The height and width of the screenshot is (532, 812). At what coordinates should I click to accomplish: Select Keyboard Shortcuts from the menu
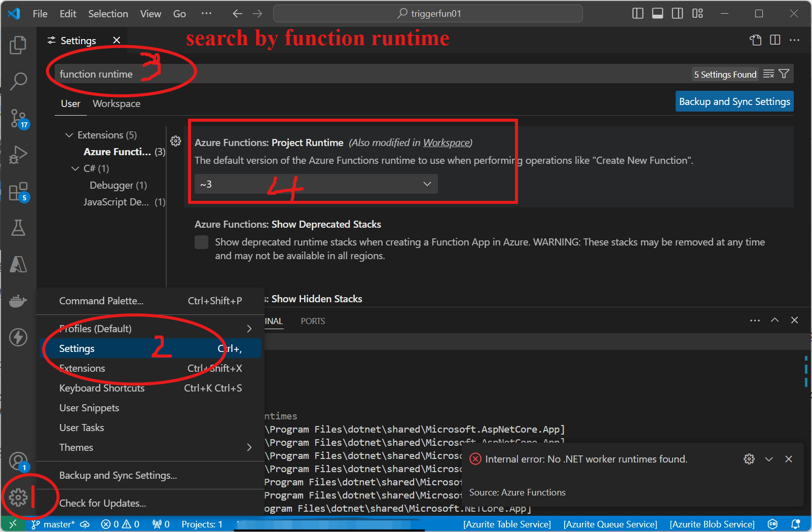(102, 388)
